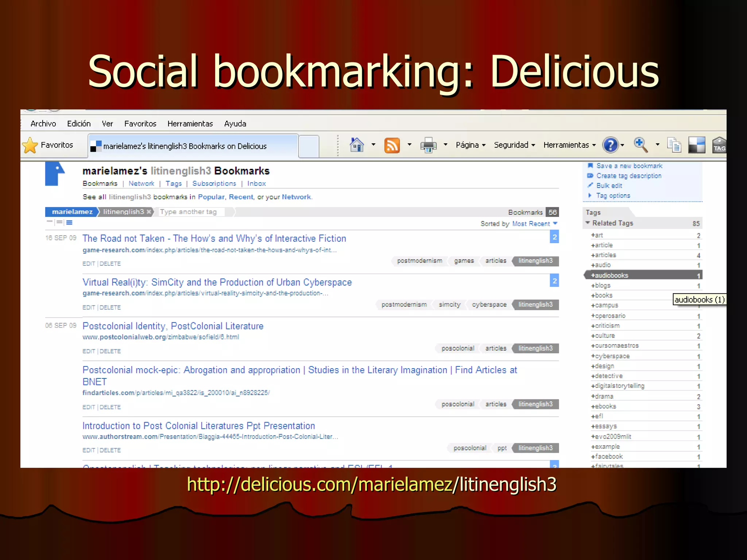Image resolution: width=747 pixels, height=560 pixels.
Task: Click save count badge for Virtual Real(i)ty
Action: [x=554, y=281]
